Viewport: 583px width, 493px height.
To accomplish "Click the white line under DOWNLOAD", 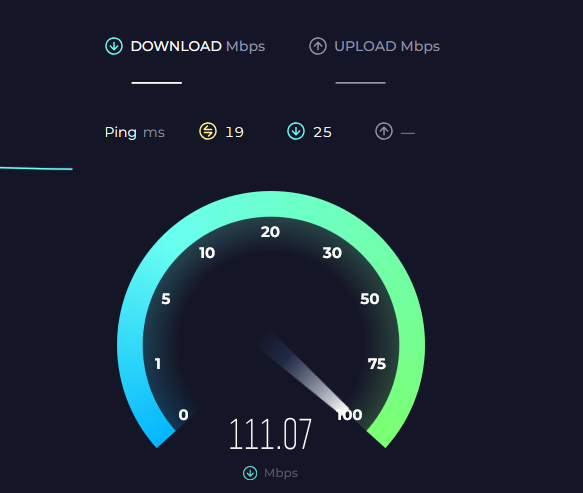I will [x=157, y=83].
